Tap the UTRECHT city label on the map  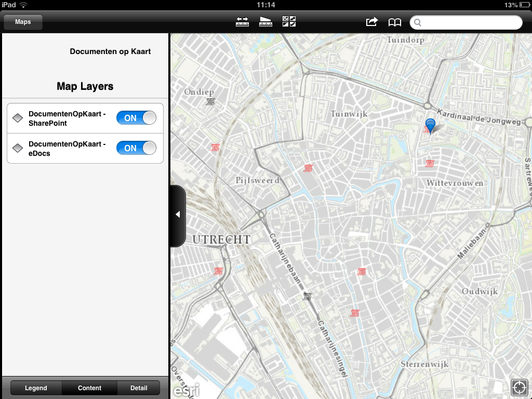221,240
